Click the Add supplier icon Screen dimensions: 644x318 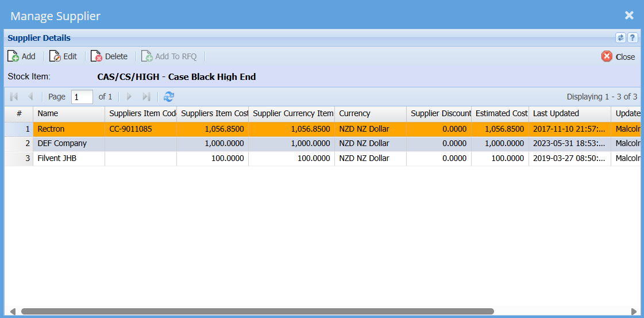tap(13, 56)
